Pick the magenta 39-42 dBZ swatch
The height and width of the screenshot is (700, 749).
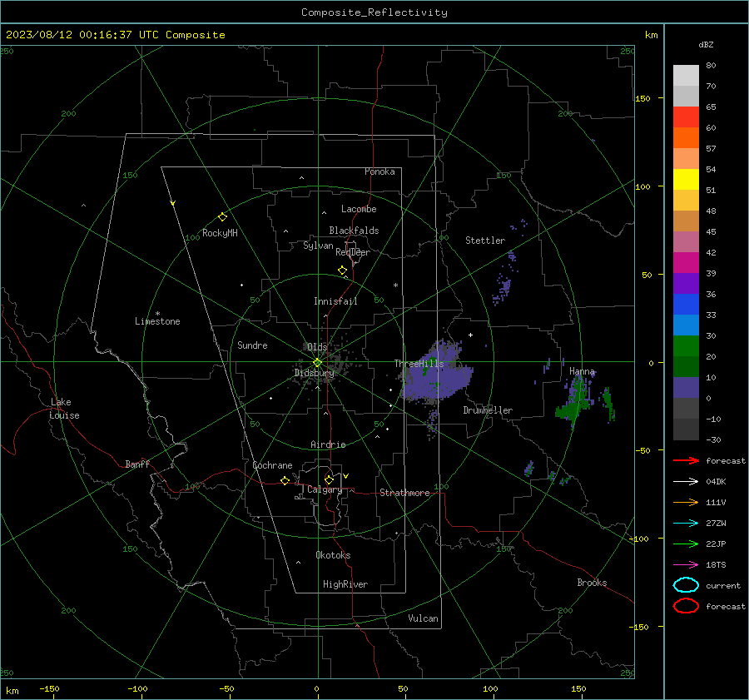coord(686,262)
